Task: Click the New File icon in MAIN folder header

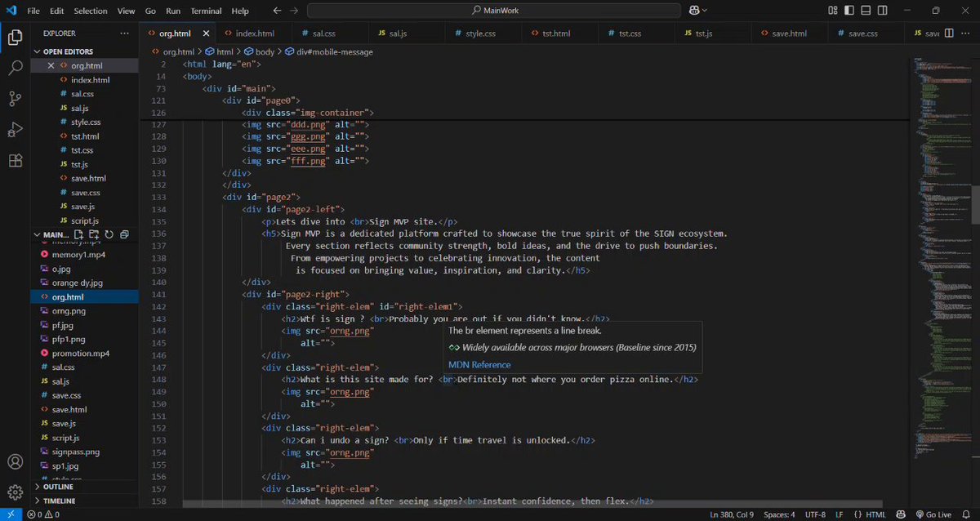Action: point(79,234)
